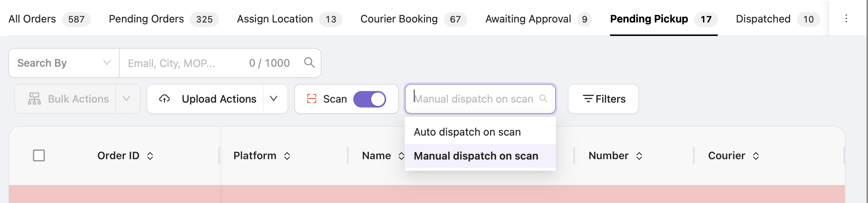This screenshot has height=203, width=868.
Task: Go to Awaiting Approval tab
Action: click(x=539, y=19)
